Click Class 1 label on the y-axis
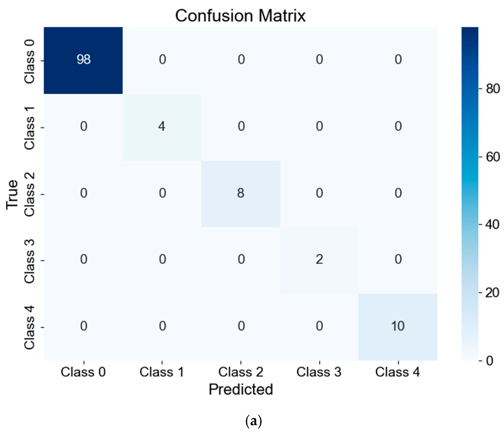The width and height of the screenshot is (504, 432). click(30, 128)
